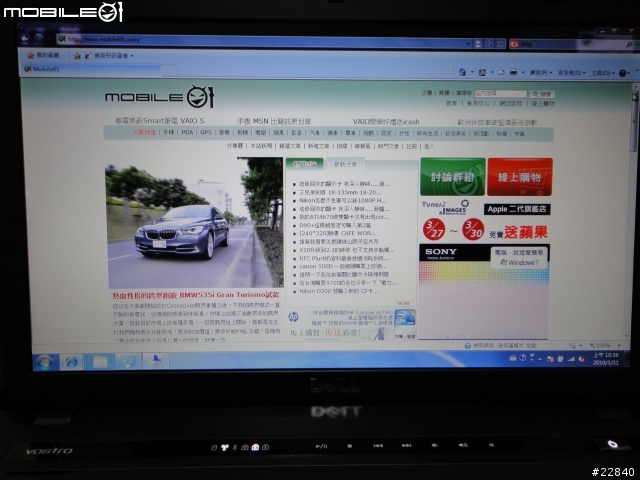The width and height of the screenshot is (640, 480).
Task: Click the VAIO開學好禮送icash promo link
Action: (x=386, y=122)
